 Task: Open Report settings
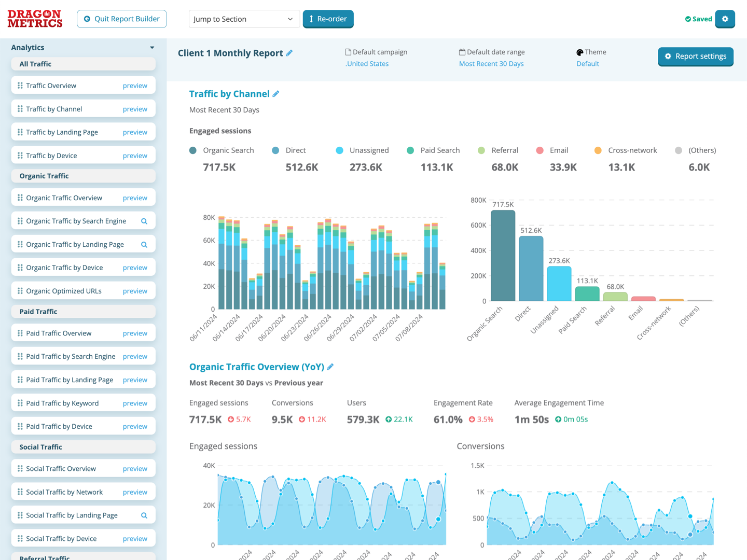pyautogui.click(x=696, y=56)
